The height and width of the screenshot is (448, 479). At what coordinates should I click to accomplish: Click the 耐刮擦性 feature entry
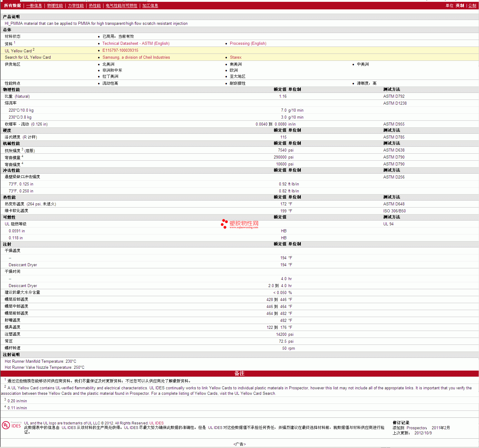point(238,83)
